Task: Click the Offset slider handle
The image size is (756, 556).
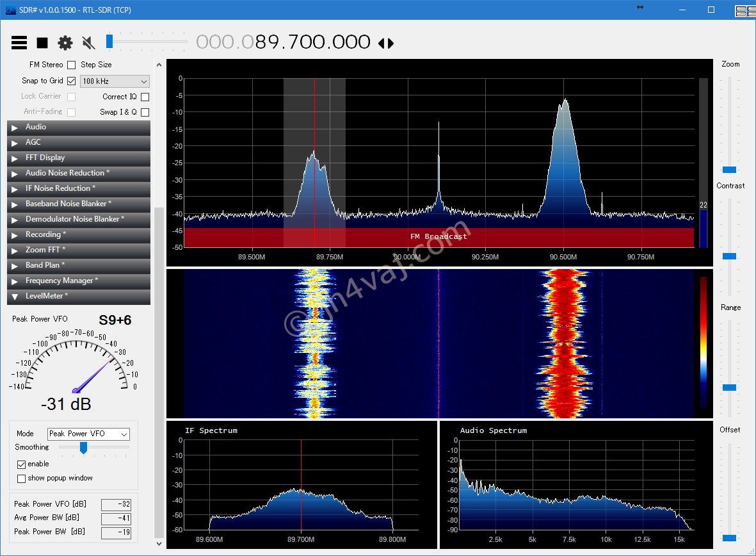Action: 730,538
